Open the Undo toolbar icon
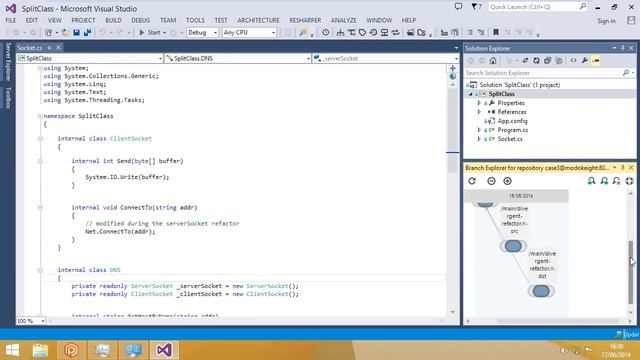This screenshot has height=360, width=640. click(103, 33)
